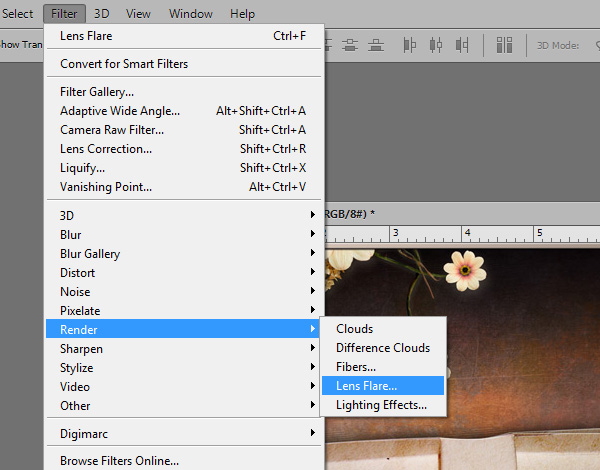600x470 pixels.
Task: Select the highlighted Render item
Action: click(x=184, y=329)
